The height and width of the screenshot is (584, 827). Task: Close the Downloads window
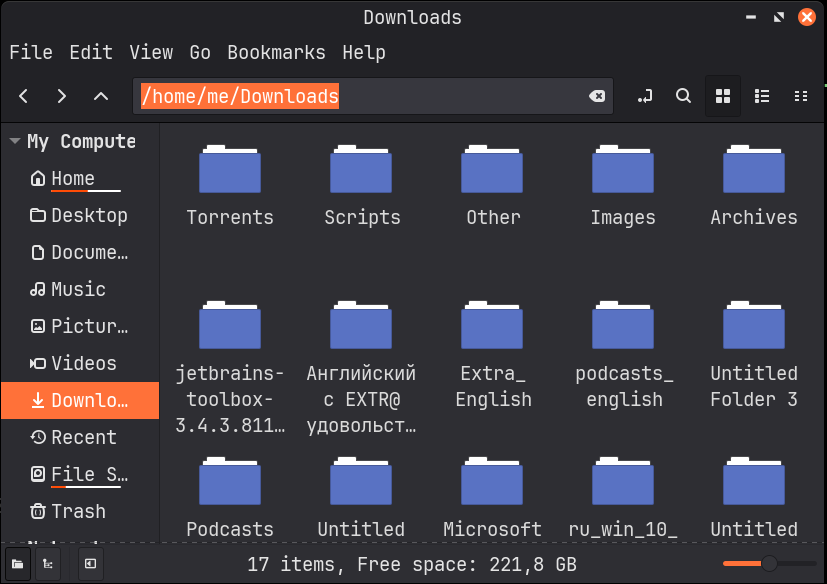(807, 17)
